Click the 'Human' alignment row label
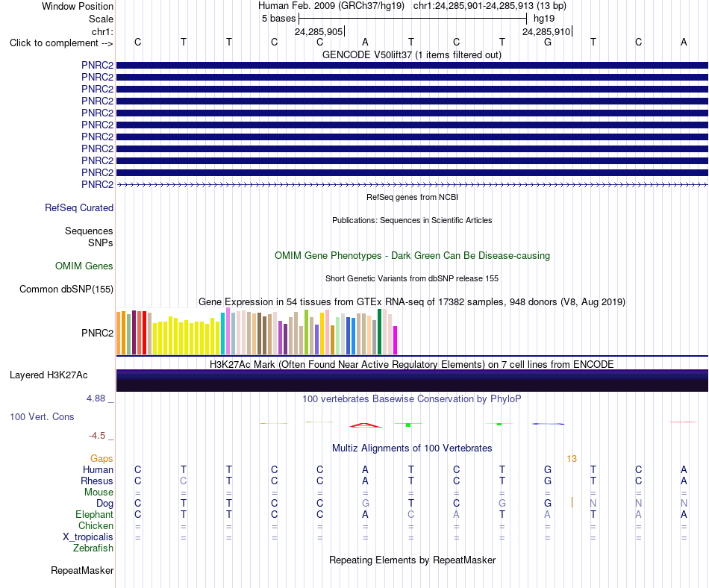Screen dimensions: 709x588 (98, 469)
